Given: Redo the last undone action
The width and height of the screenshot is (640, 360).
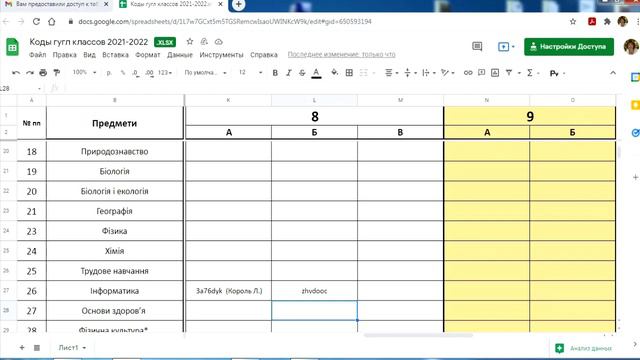Looking at the screenshot, I should 30,73.
